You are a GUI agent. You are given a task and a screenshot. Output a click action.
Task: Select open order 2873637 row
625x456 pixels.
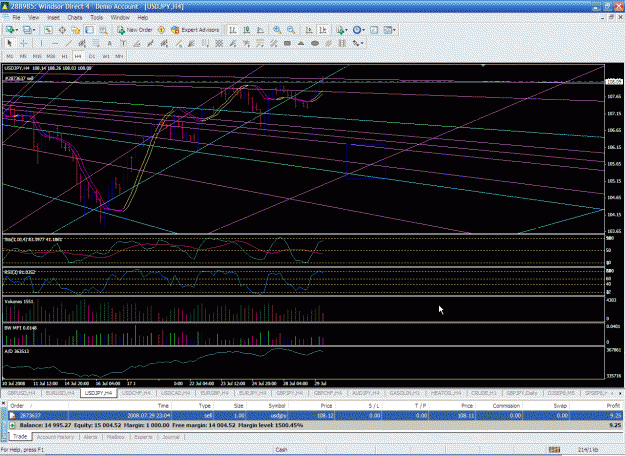(315, 415)
